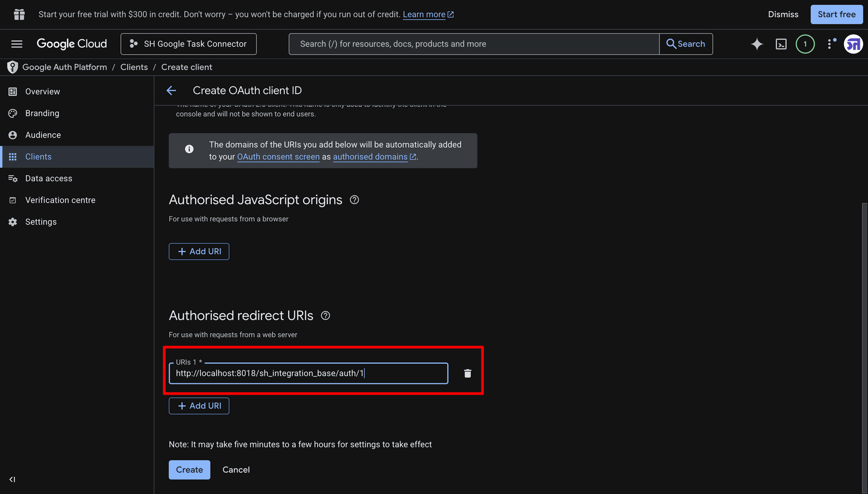Show help for Authorised redirect URIs
Screen dimensions: 868x494
(325, 316)
